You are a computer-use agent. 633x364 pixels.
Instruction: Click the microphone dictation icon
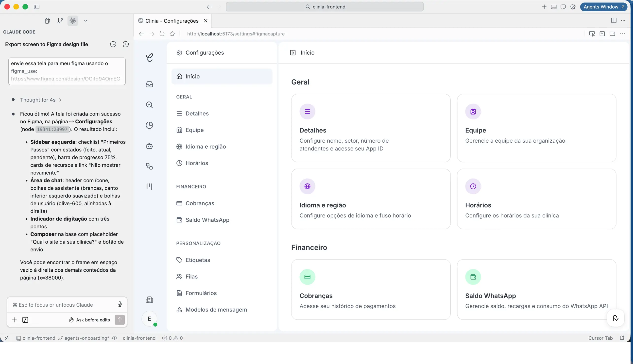(x=120, y=304)
